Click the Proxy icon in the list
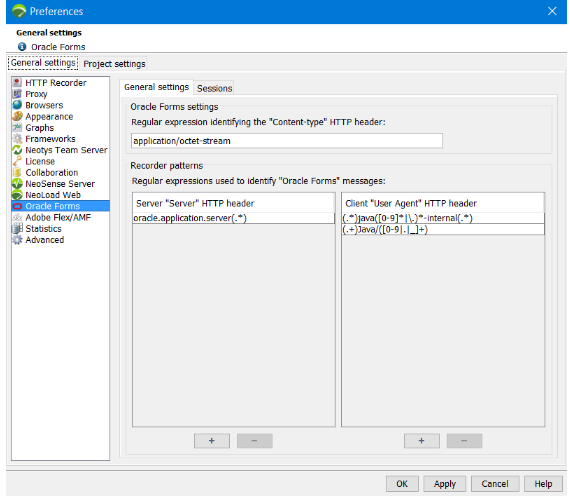This screenshot has width=570, height=499. pos(17,94)
